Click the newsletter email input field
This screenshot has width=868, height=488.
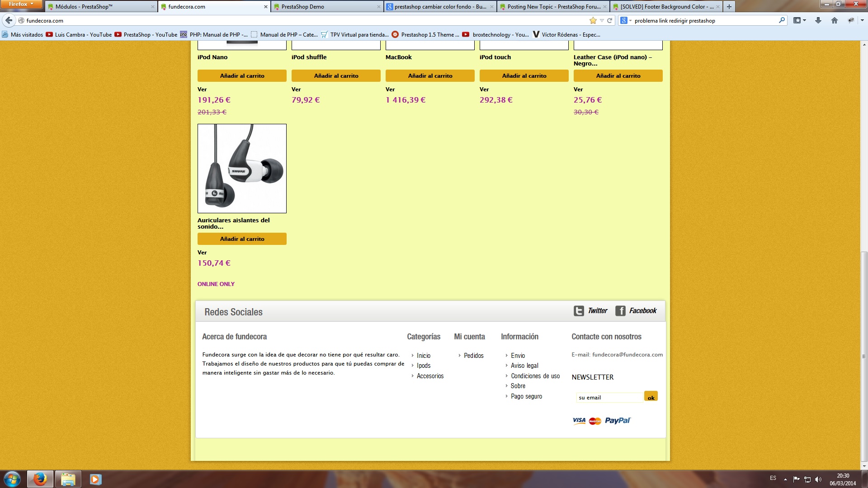609,398
